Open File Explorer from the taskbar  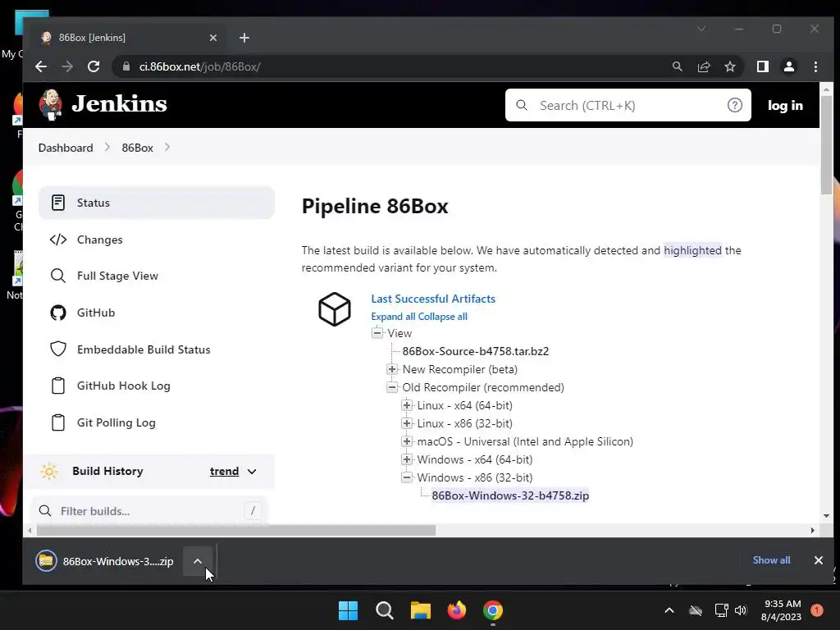421,610
